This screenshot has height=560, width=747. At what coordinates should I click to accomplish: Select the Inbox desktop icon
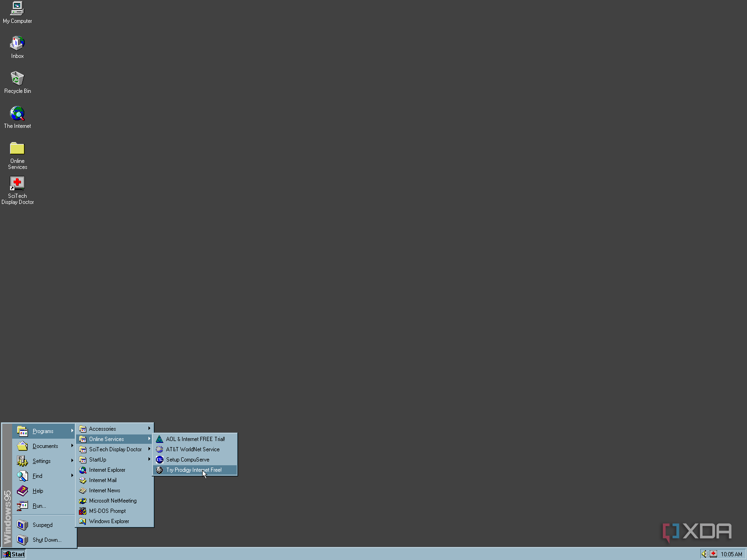(17, 47)
